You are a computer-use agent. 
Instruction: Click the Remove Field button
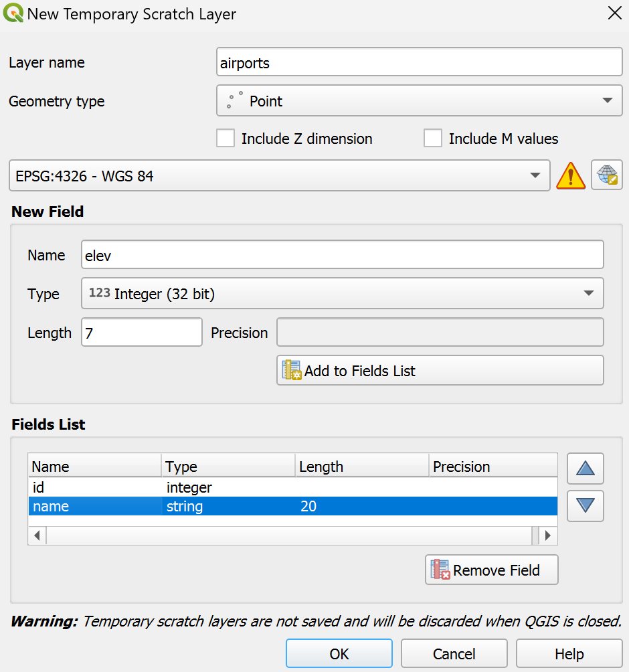tap(491, 570)
